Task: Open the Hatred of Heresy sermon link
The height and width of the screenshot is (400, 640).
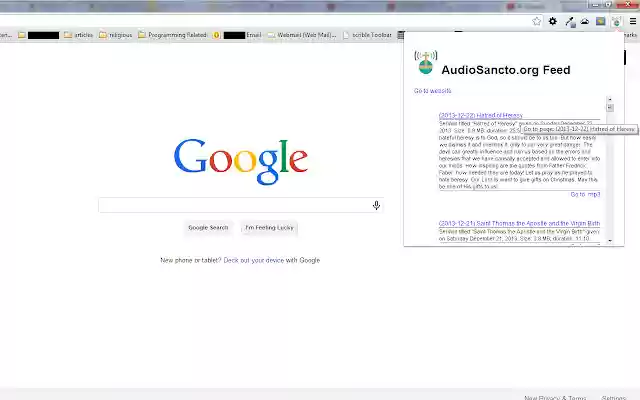Action: coord(480,116)
